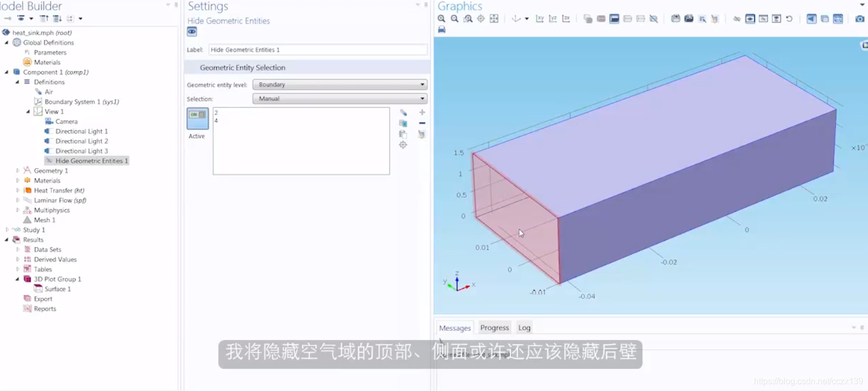Click the Model Builder Next Node arrow

8,18
